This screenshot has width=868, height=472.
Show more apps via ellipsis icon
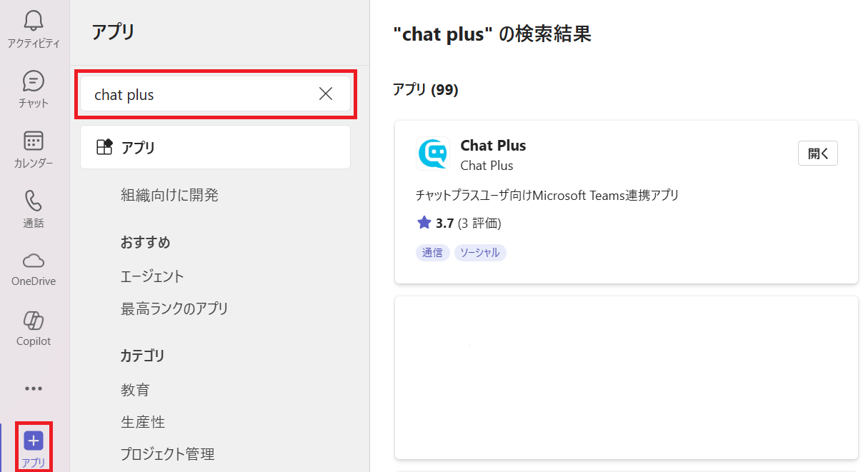[x=34, y=389]
